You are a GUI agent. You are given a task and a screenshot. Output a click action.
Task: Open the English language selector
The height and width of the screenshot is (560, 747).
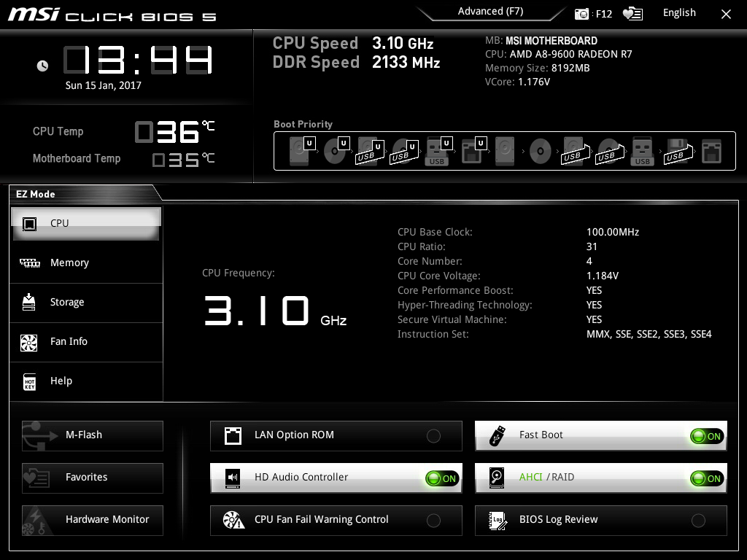pos(678,12)
